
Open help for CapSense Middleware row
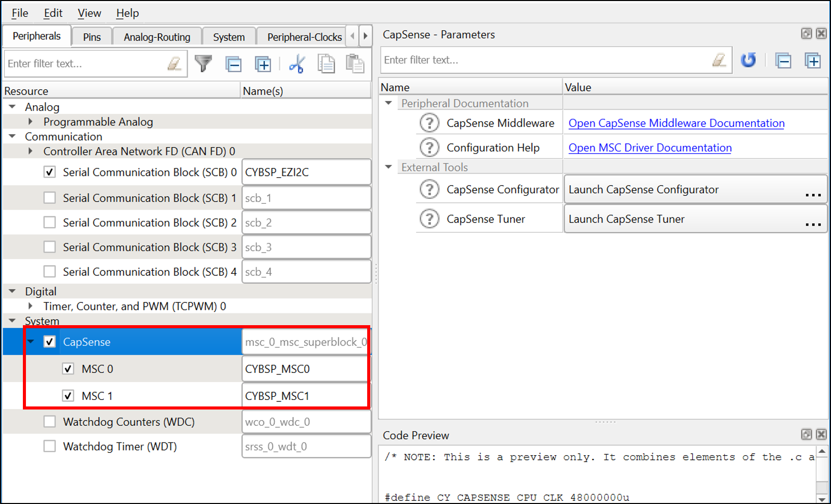pos(429,123)
